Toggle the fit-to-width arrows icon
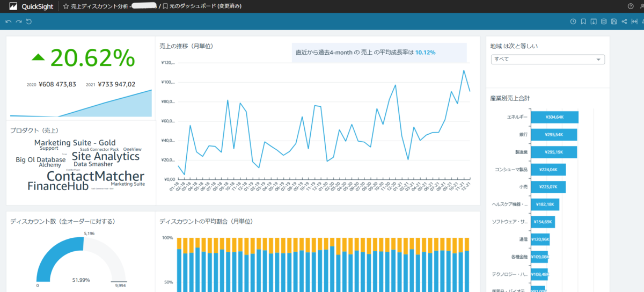 [634, 21]
